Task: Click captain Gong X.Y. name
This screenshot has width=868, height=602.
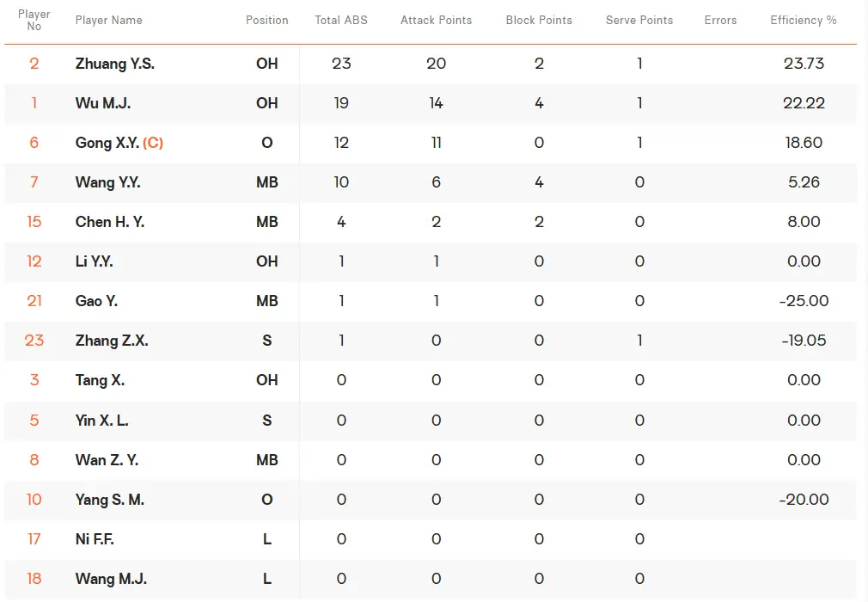Action: pyautogui.click(x=107, y=143)
